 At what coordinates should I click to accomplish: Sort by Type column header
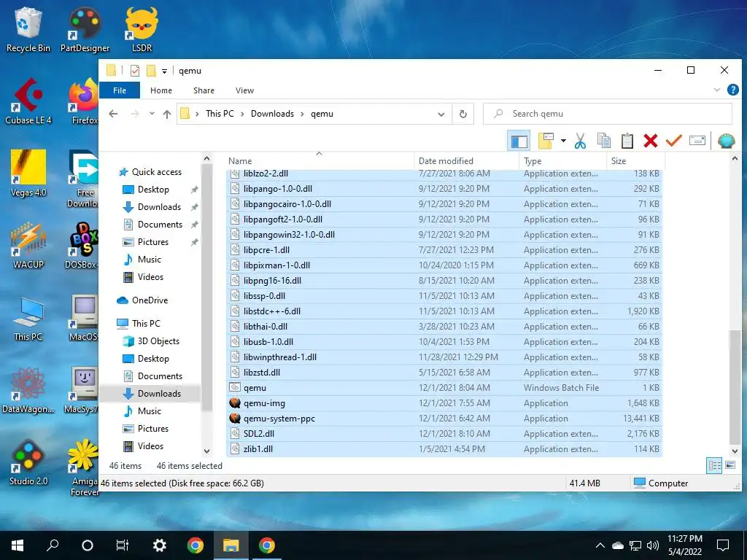click(x=563, y=161)
